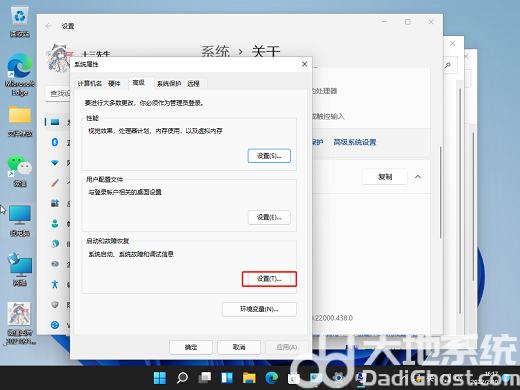Image resolution: width=520 pixels, height=390 pixels.
Task: Open Network Wi-Fi category in Settings sidebar
Action: pyautogui.click(x=55, y=163)
